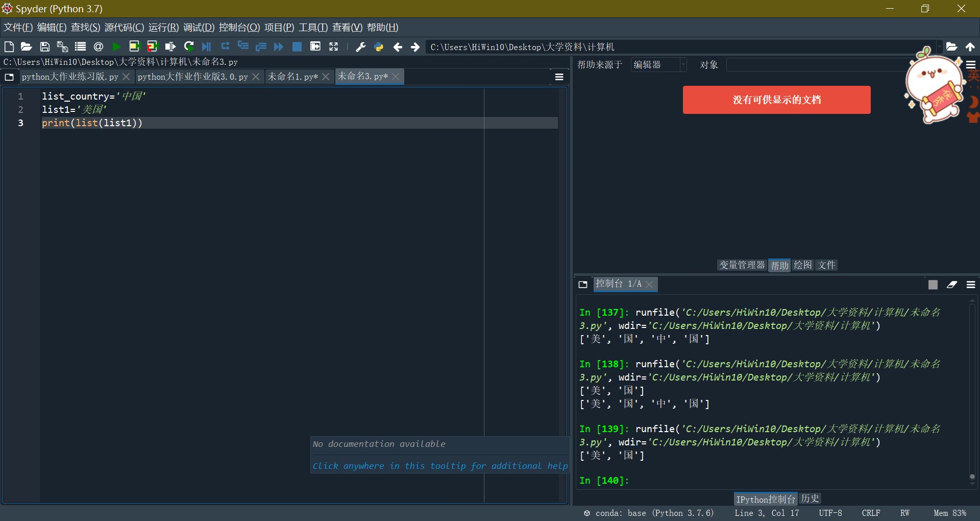Clear console output with the eraser icon
Image resolution: width=980 pixels, height=521 pixels.
point(951,285)
